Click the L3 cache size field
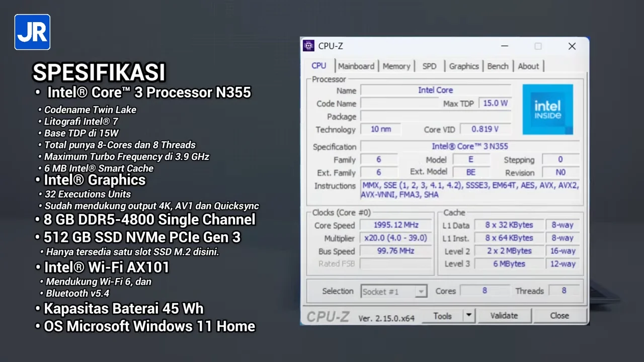644x362 pixels. [509, 263]
